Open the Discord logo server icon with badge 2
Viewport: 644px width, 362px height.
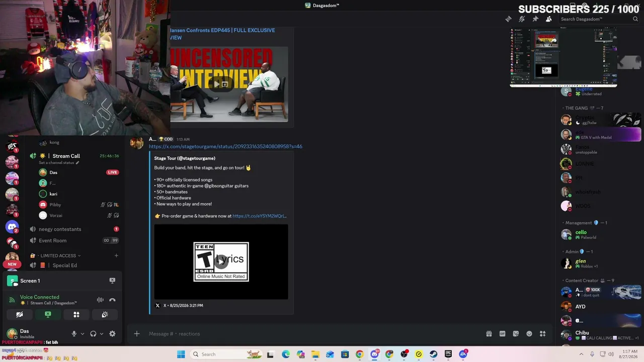pos(12,227)
